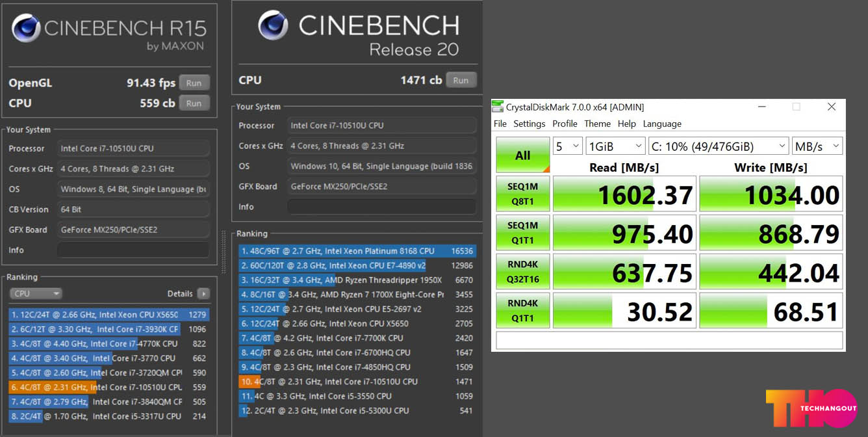
Task: Minimize the CrystalDiskMark window
Action: (761, 107)
